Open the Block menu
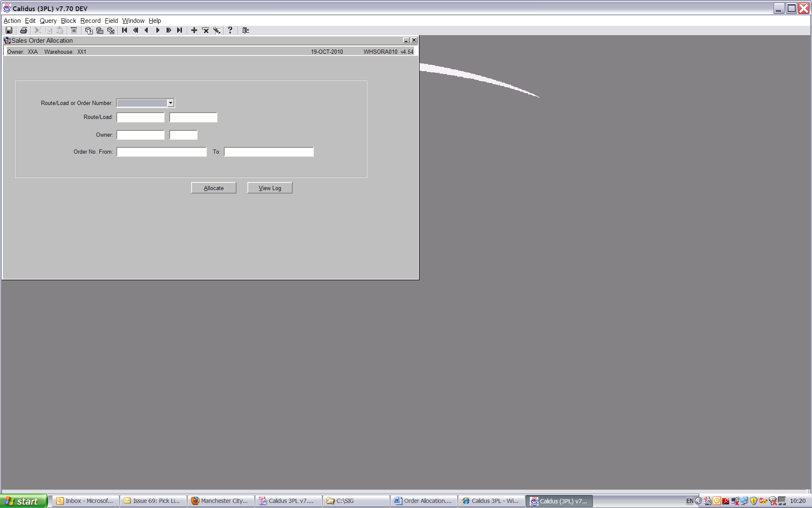The height and width of the screenshot is (508, 812). (68, 21)
